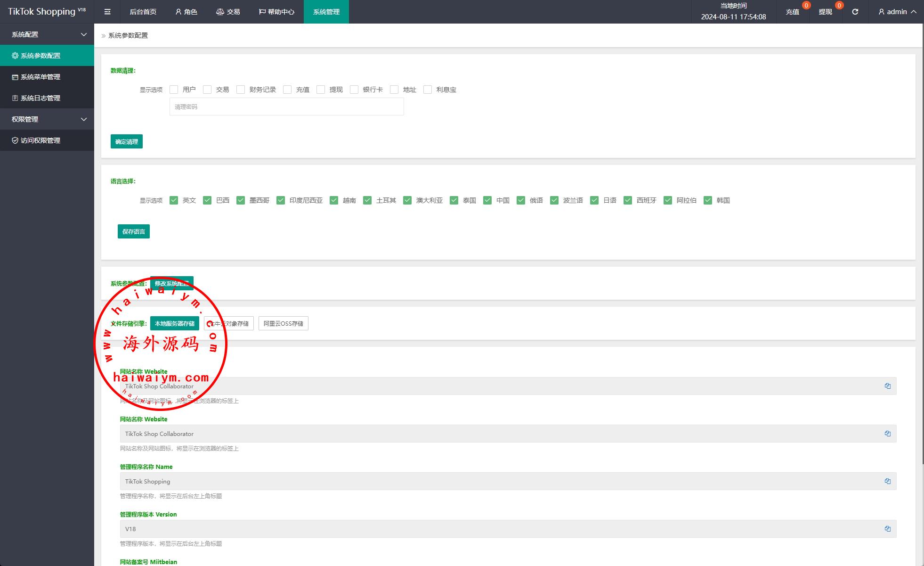Image resolution: width=924 pixels, height=566 pixels.
Task: Click the 清理密码 input field
Action: [286, 107]
